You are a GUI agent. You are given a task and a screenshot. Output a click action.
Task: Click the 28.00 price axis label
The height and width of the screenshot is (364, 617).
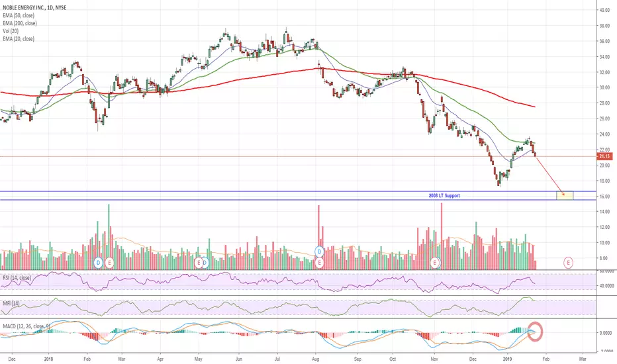coord(604,103)
